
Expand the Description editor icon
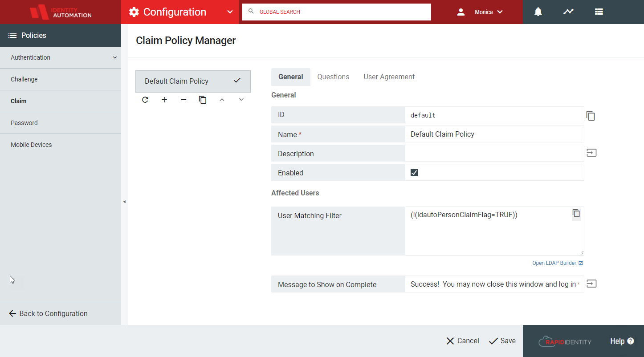(x=591, y=153)
